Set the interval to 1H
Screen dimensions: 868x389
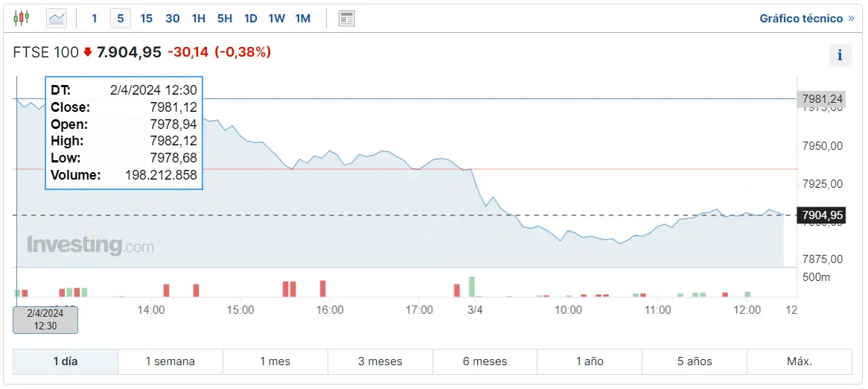[x=198, y=18]
